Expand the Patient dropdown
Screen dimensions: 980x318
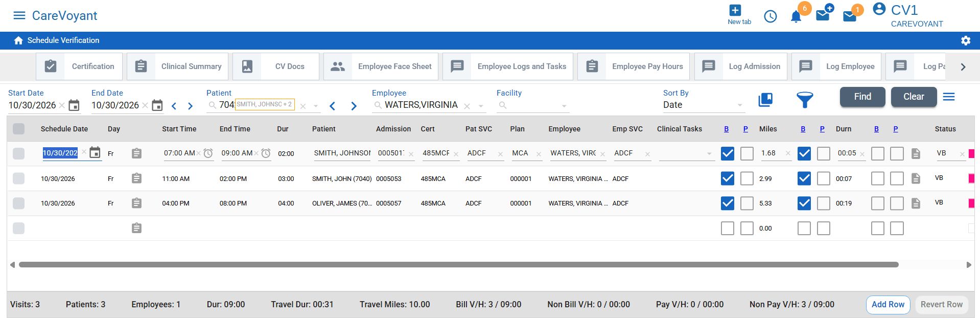[x=316, y=106]
